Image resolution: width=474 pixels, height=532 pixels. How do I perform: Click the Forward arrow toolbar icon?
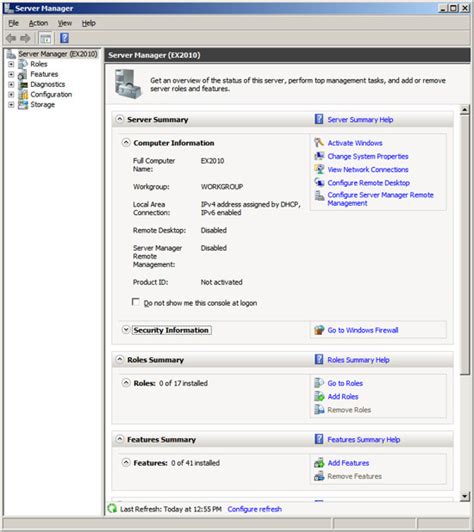[x=25, y=38]
